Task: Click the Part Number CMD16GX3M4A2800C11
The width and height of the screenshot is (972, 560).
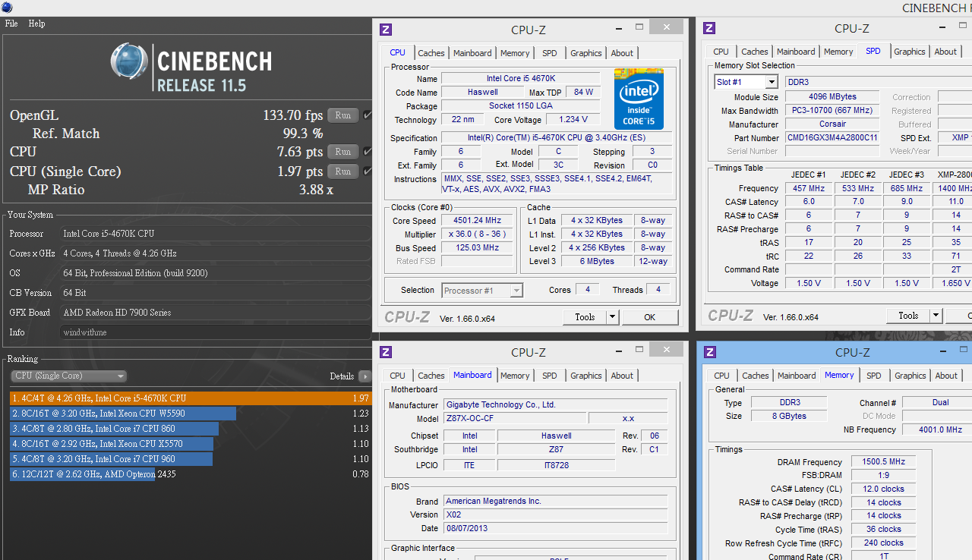Action: point(832,138)
